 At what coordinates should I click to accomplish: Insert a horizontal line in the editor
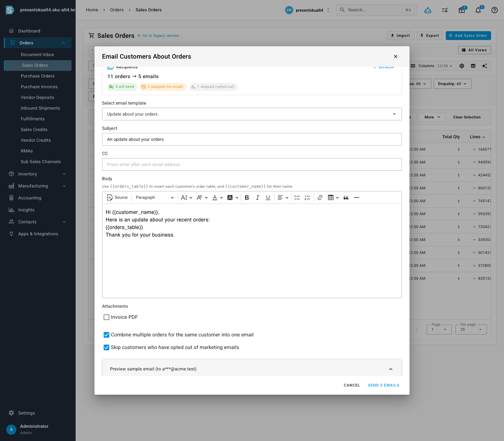pyautogui.click(x=357, y=198)
